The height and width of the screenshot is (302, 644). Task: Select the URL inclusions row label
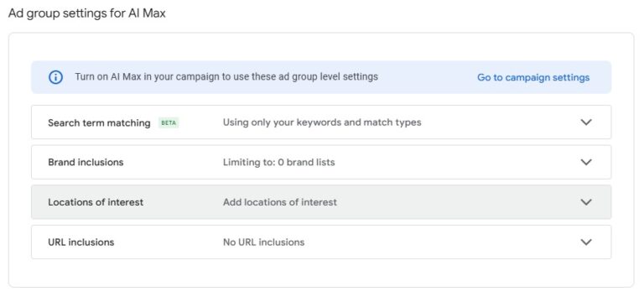pos(80,242)
